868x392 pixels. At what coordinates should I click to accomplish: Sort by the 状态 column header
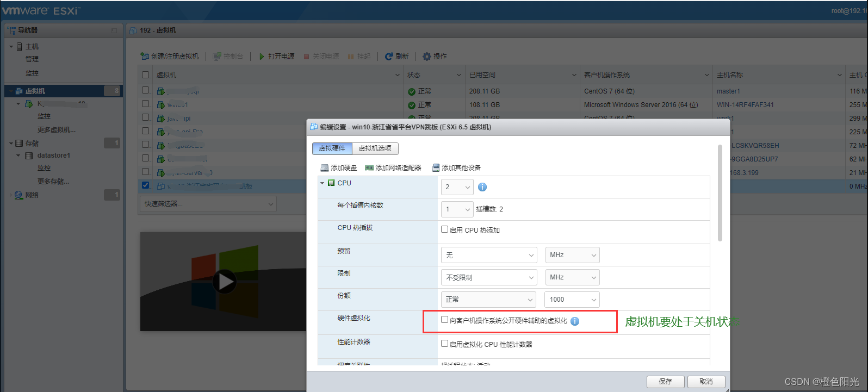[435, 75]
